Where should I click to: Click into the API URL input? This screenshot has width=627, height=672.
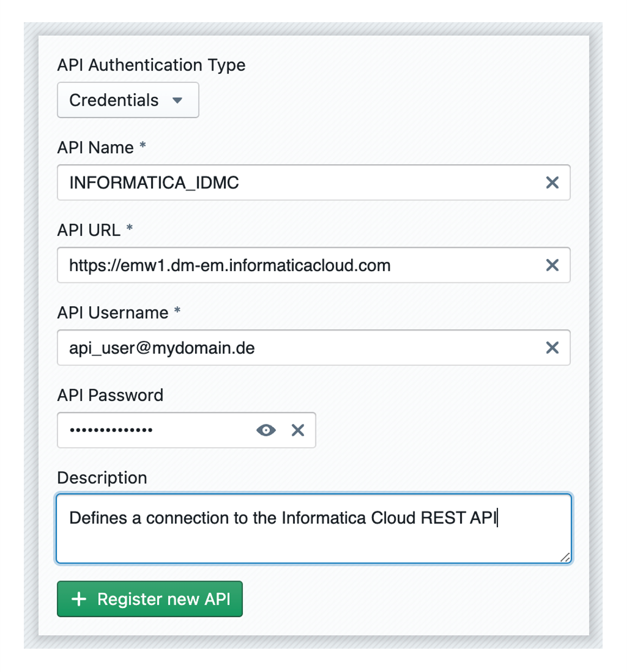(x=298, y=265)
